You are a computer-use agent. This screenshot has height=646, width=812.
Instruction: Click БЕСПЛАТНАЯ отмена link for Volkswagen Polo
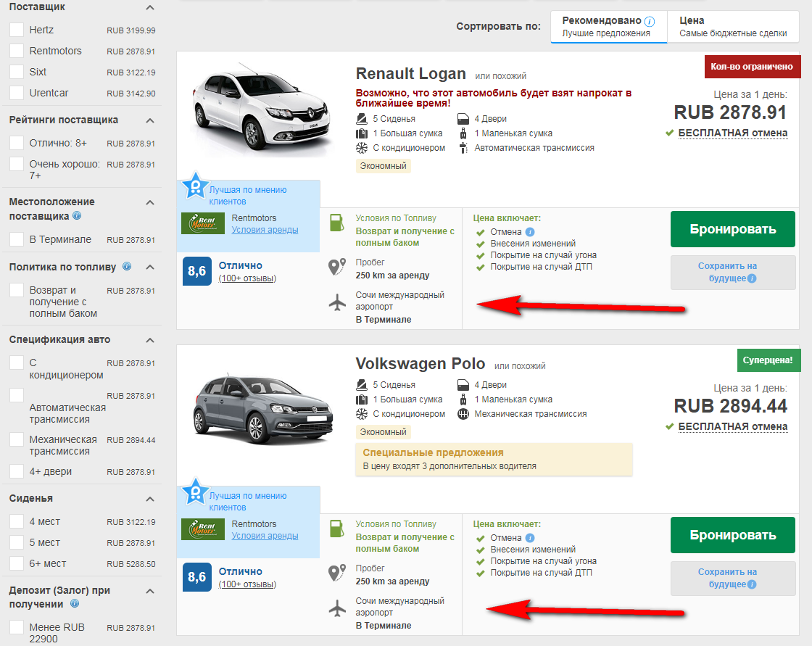[x=733, y=426]
